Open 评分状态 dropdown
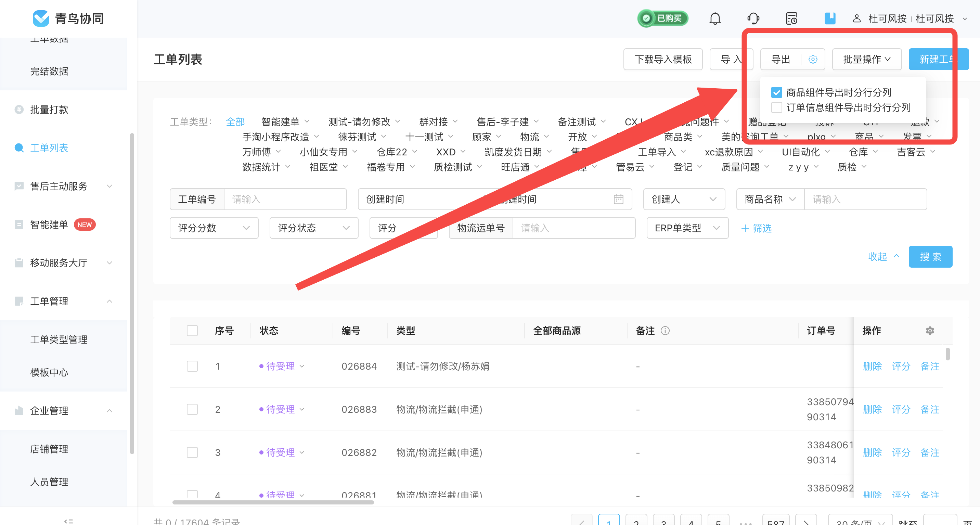 pos(314,228)
